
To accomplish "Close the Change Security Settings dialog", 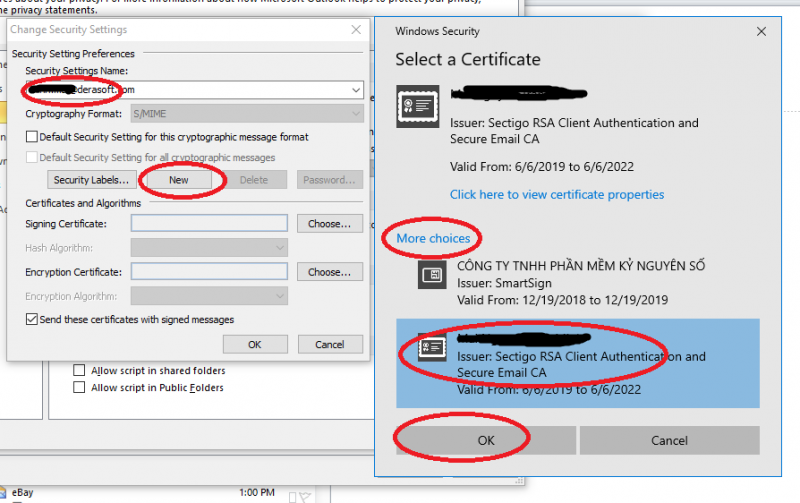I will [x=356, y=30].
